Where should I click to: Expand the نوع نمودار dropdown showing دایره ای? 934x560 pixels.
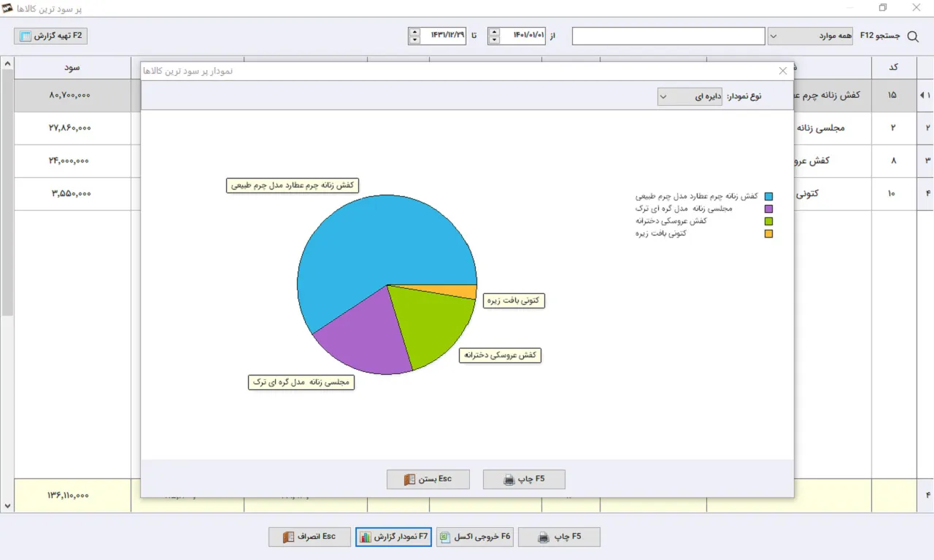pos(690,96)
